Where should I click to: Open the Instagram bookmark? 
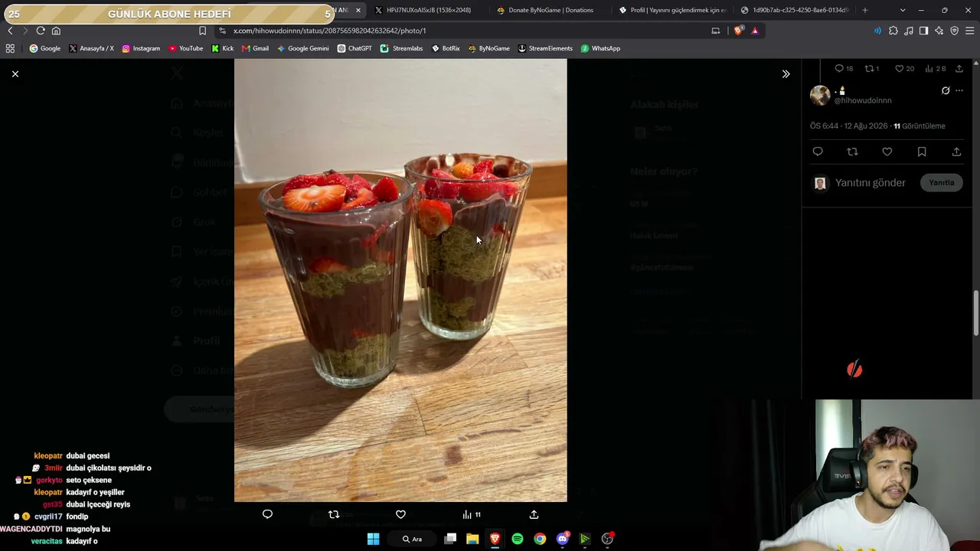click(141, 48)
